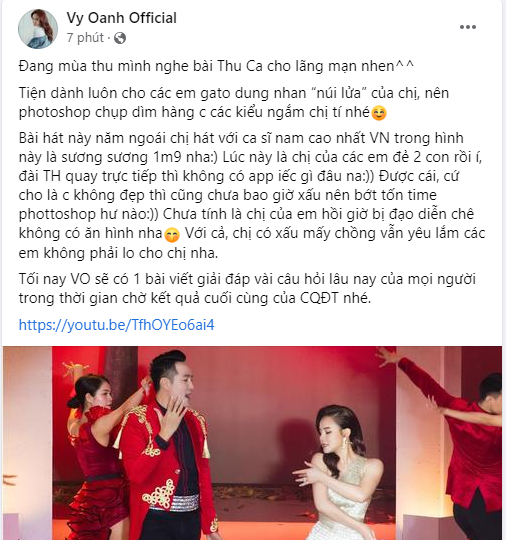The width and height of the screenshot is (506, 540).
Task: Click the paragraph starting "Tối nay VO"
Action: tap(247, 289)
